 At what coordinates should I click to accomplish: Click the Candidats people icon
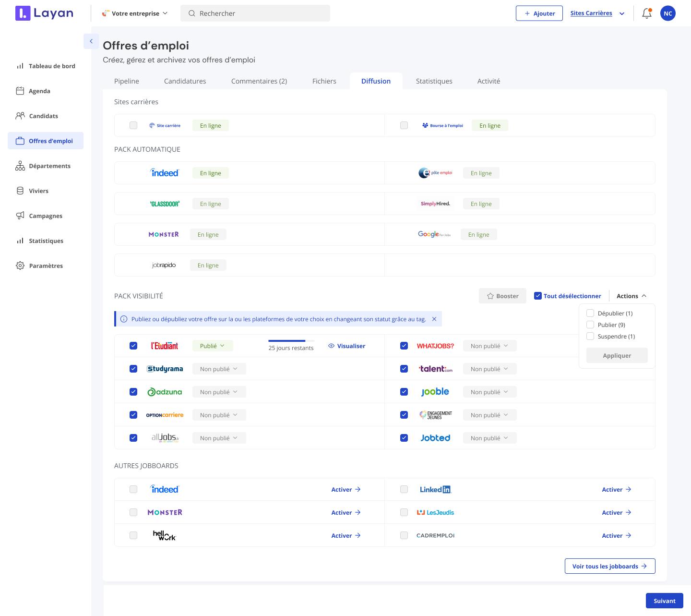pos(20,116)
